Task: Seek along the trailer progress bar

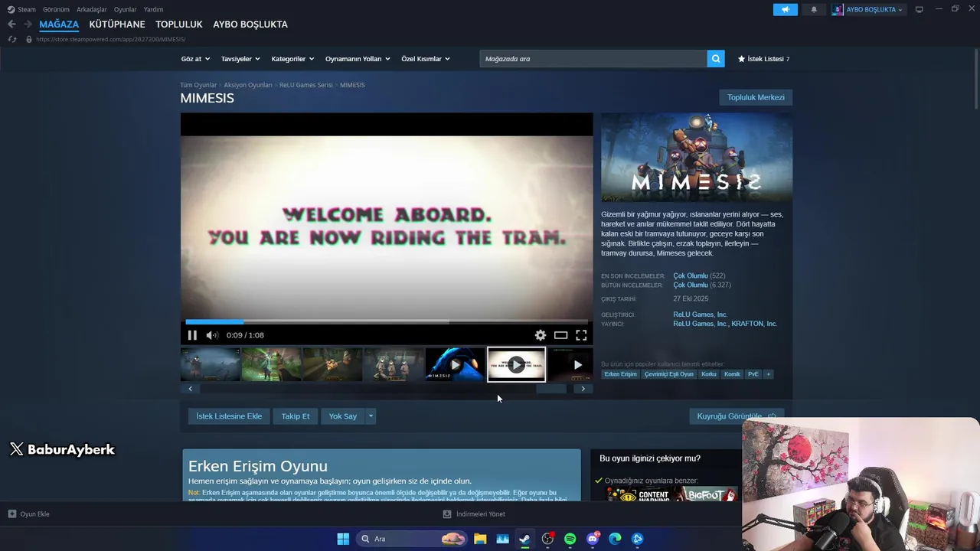Action: (387, 322)
